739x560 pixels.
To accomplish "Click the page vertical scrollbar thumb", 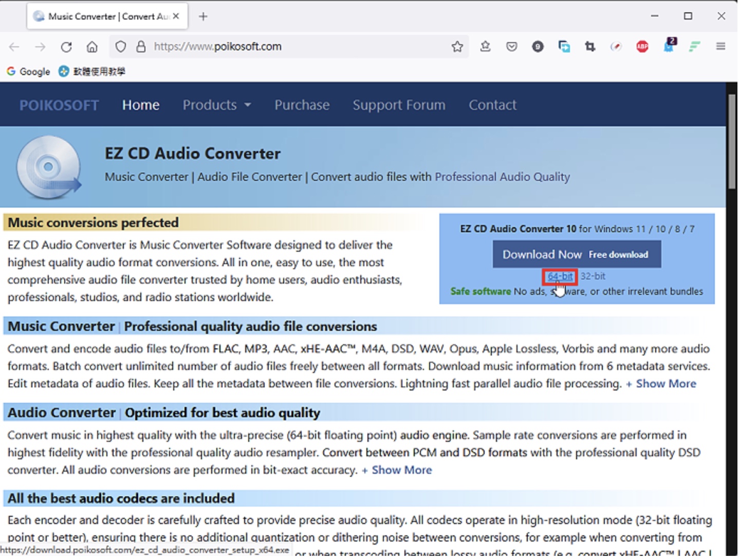I will click(x=733, y=141).
